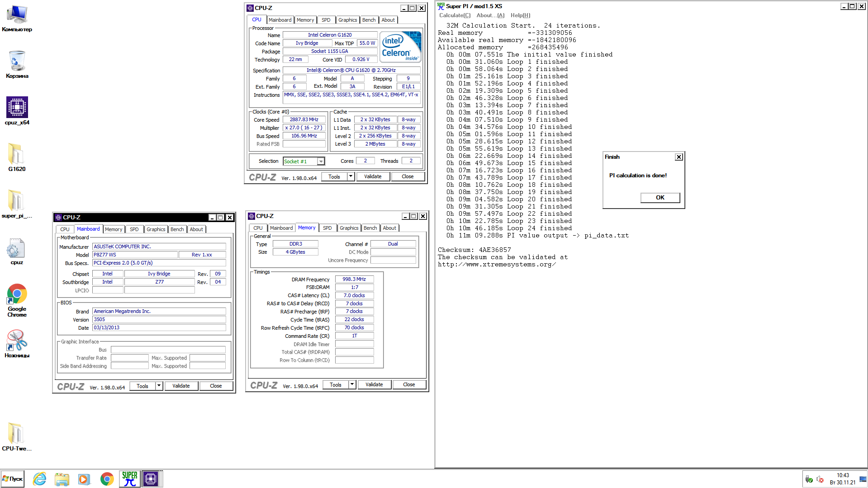The image size is (868, 488).
Task: Launch the Ножницы snipping tool shortcut
Action: [x=17, y=344]
